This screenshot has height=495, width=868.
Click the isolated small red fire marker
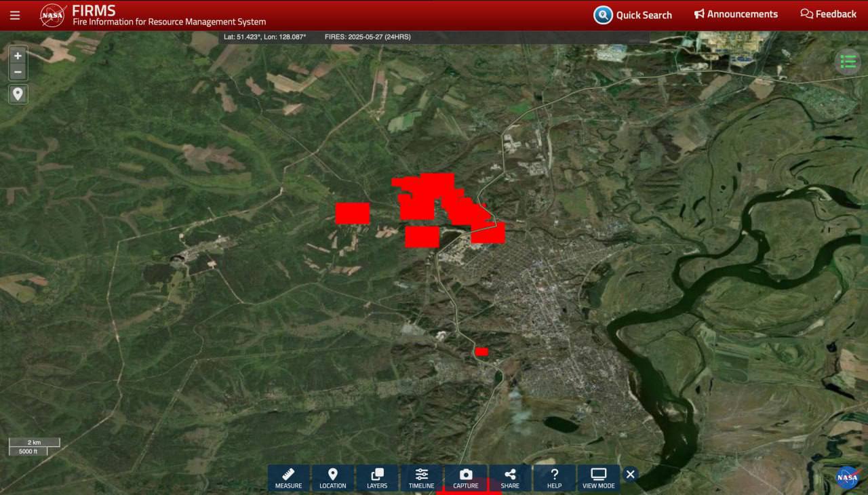tap(481, 351)
